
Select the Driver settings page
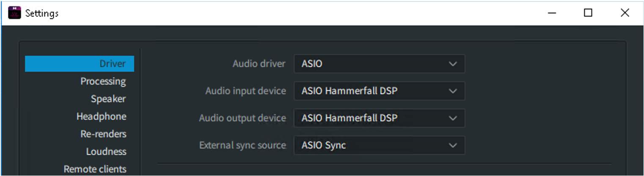(112, 64)
